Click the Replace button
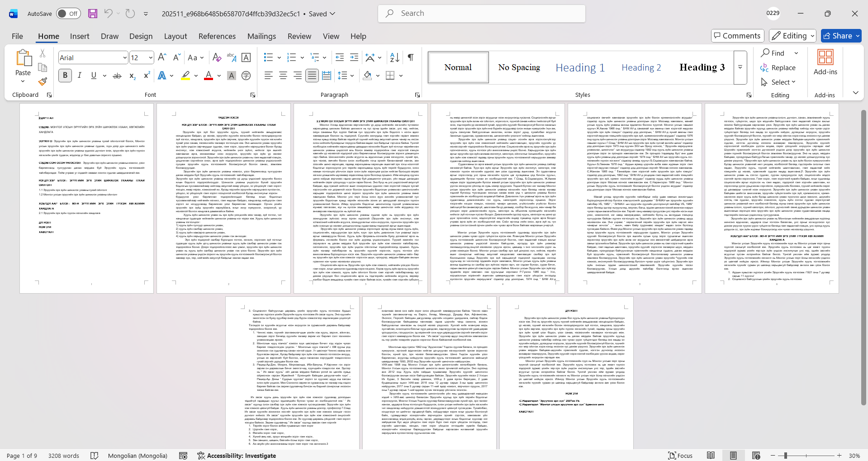 point(778,67)
